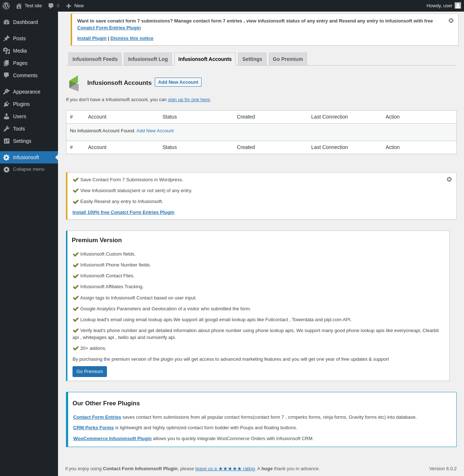
Task: Open the WooCommerce Infusionsoft Plugin link
Action: [x=112, y=439]
